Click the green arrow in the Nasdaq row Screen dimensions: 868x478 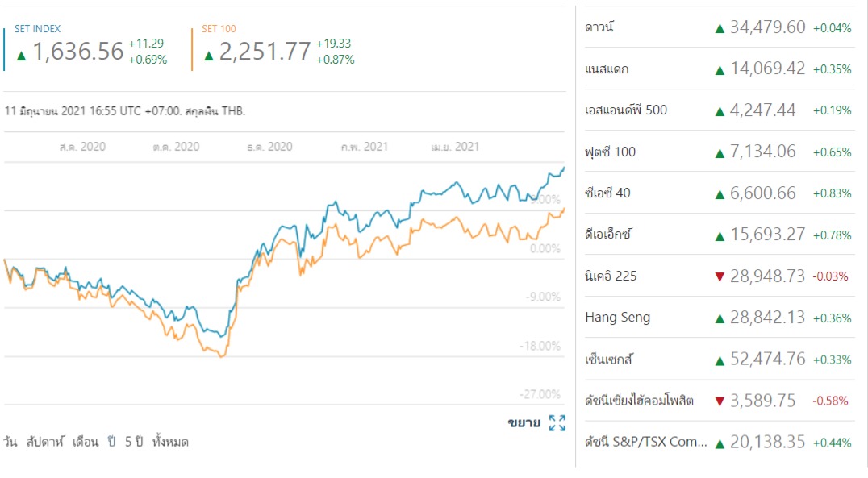[x=720, y=69]
